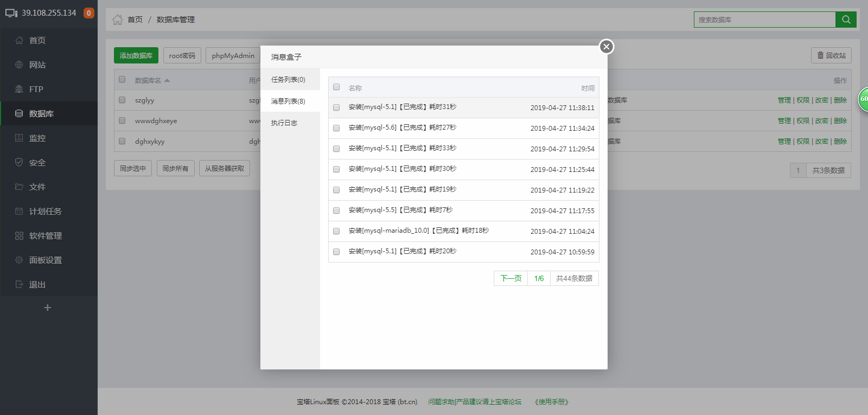Focus the 搜索数据库 search field
Image resolution: width=868 pixels, height=415 pixels.
pyautogui.click(x=765, y=20)
